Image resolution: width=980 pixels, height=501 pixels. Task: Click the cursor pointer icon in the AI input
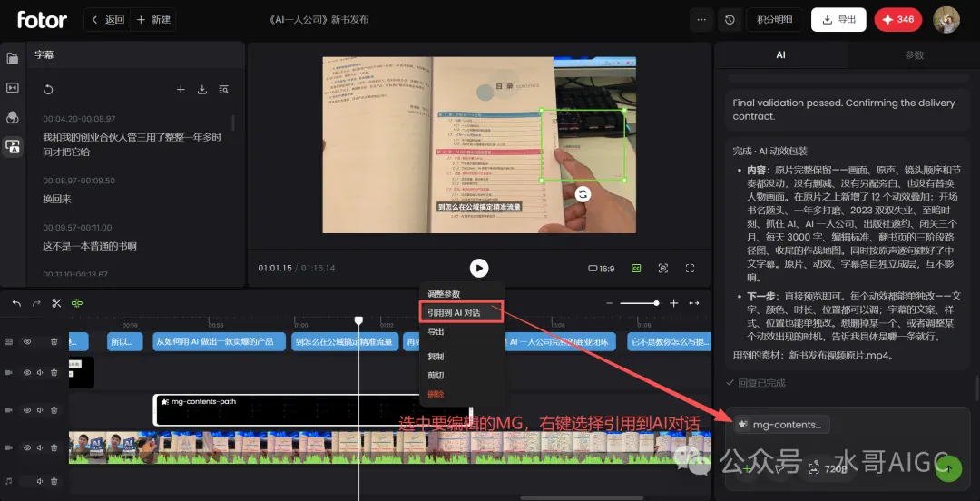[x=779, y=469]
